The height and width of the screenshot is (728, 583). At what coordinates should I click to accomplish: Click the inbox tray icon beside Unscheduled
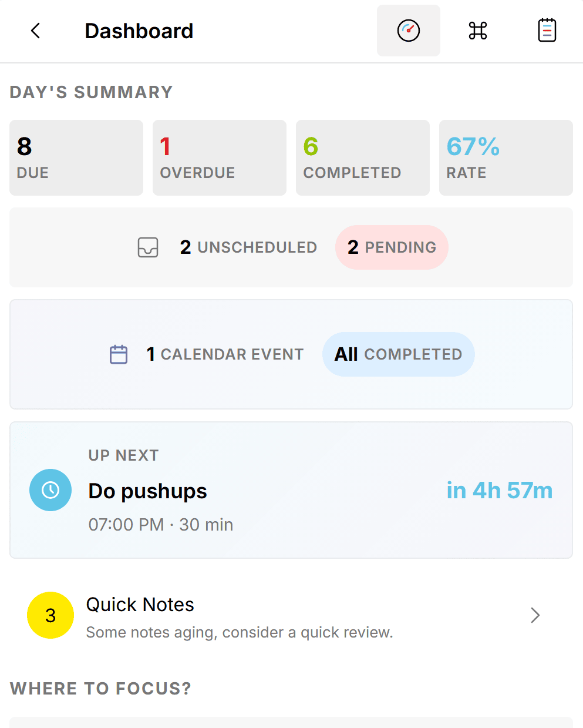(148, 247)
